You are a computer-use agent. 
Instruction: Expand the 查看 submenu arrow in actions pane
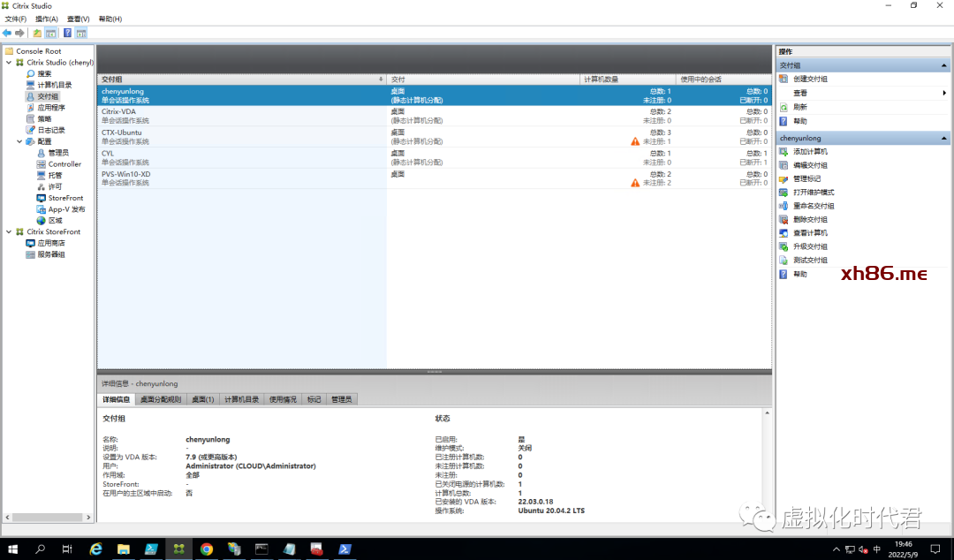click(944, 93)
